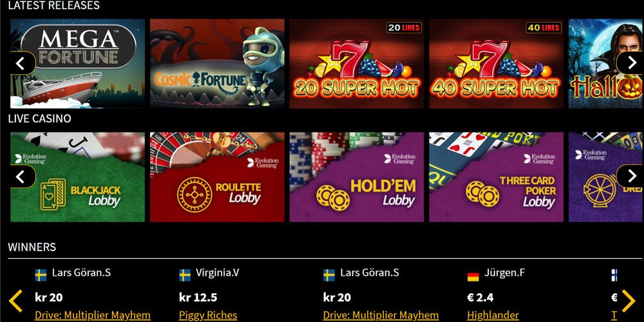Click yellow left arrow in Winners section
This screenshot has width=644, height=322.
click(x=15, y=301)
